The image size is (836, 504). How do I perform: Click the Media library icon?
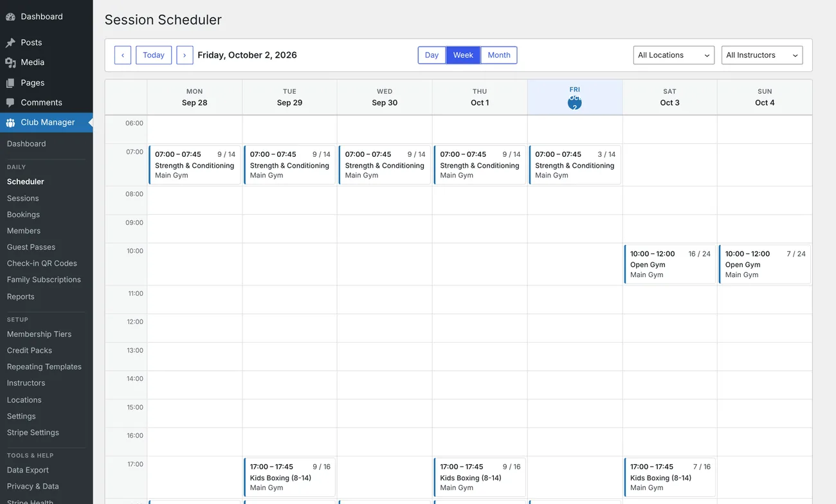click(10, 62)
